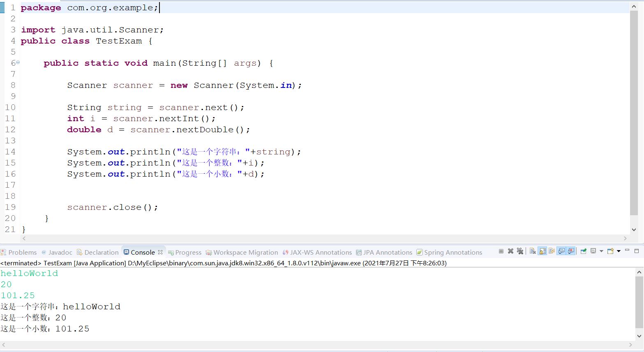
Task: Switch to the Problems tab
Action: click(x=19, y=252)
